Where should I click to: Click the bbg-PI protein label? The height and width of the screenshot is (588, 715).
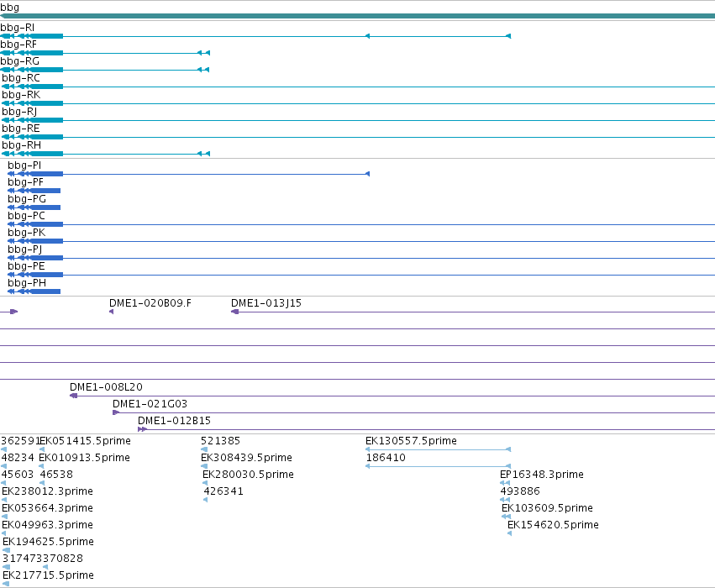(24, 165)
